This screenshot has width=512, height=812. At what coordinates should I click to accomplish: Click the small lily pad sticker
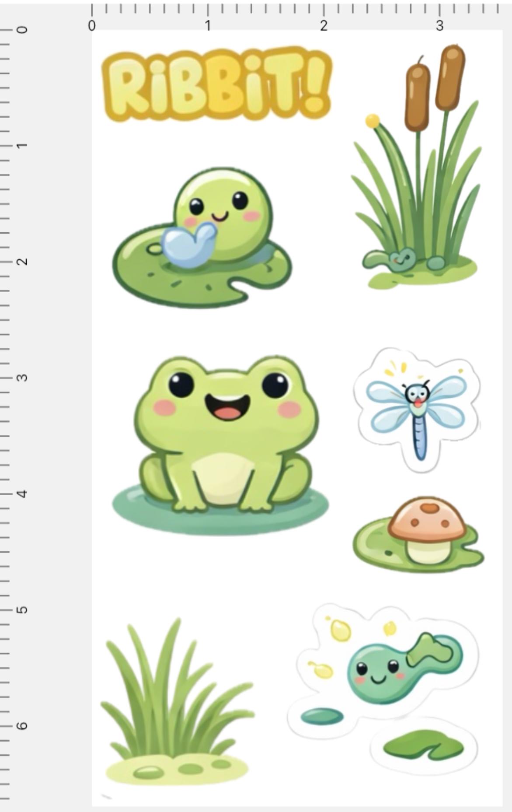(x=423, y=745)
